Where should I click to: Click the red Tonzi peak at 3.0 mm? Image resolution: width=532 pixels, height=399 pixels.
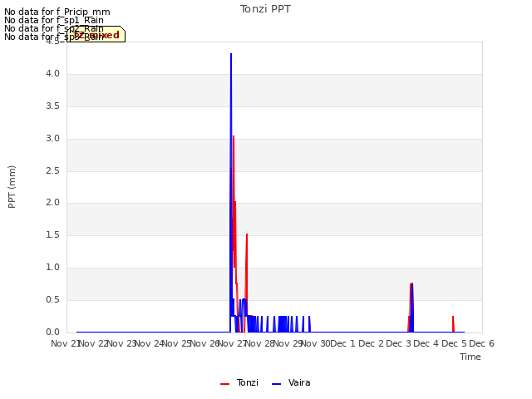tap(234, 136)
